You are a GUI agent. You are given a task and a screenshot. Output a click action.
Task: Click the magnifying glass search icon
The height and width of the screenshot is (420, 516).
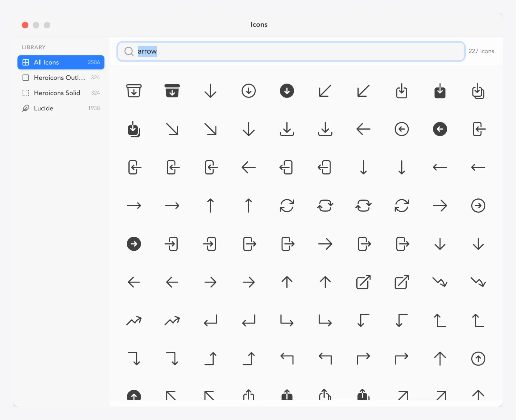[x=129, y=51]
